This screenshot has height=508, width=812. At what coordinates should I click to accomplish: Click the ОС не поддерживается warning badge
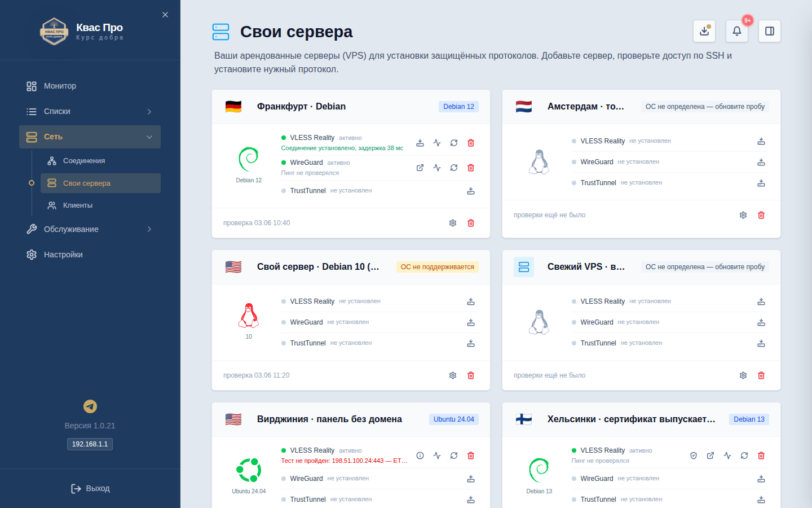coord(438,267)
